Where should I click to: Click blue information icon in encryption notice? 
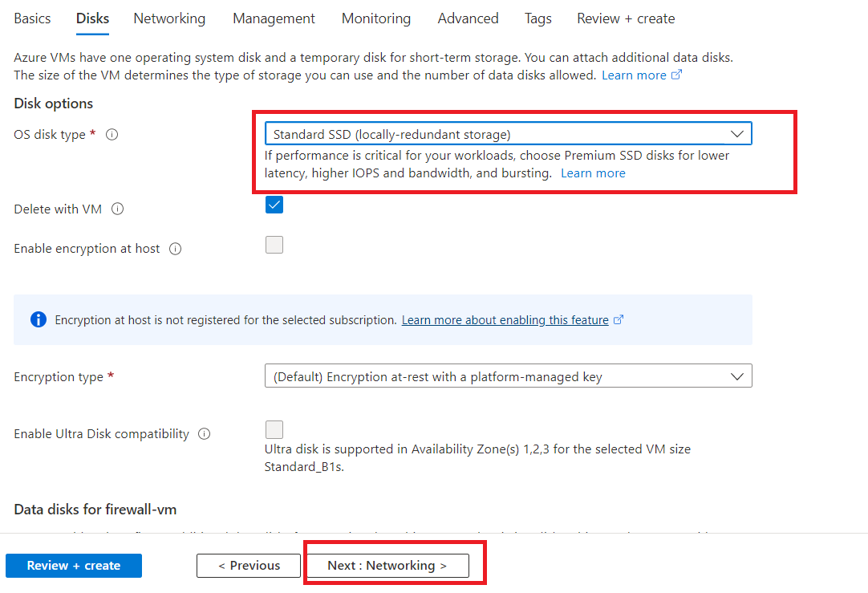click(x=38, y=319)
